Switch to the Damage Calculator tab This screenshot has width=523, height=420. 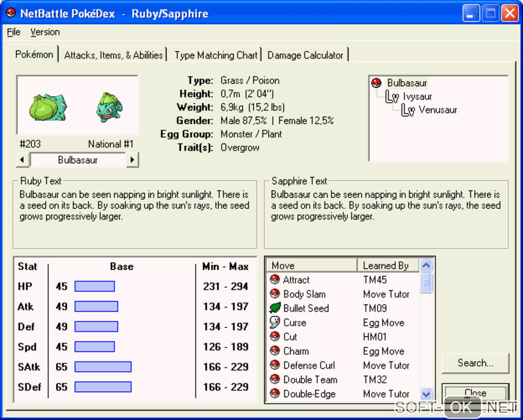tap(305, 55)
